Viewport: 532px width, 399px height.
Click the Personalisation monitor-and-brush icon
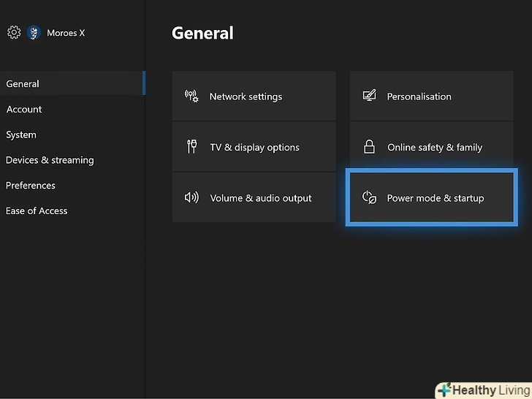(x=369, y=96)
